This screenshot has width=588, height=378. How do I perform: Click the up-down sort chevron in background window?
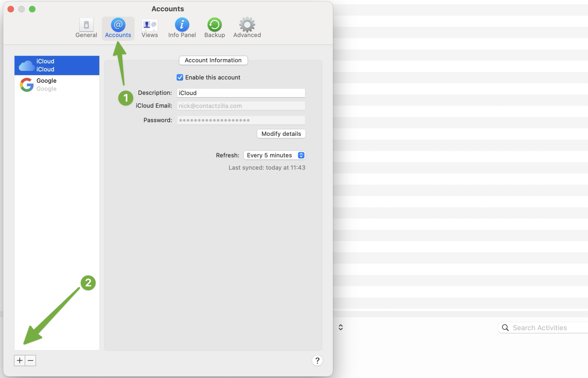[x=341, y=327]
